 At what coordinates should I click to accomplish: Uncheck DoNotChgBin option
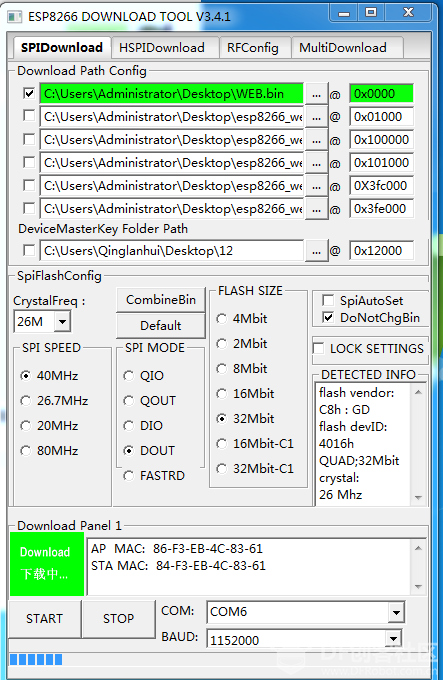[328, 317]
